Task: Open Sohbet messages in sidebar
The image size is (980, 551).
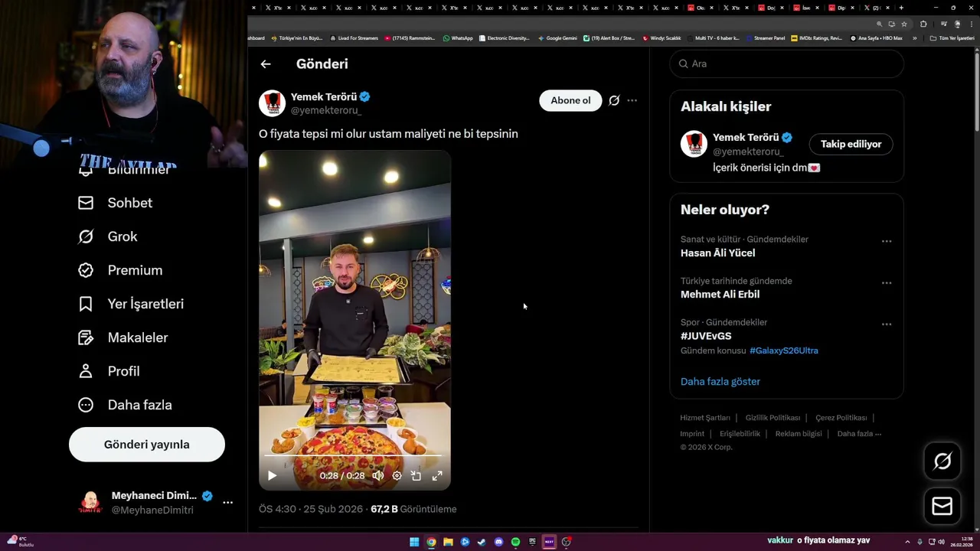Action: click(x=115, y=203)
